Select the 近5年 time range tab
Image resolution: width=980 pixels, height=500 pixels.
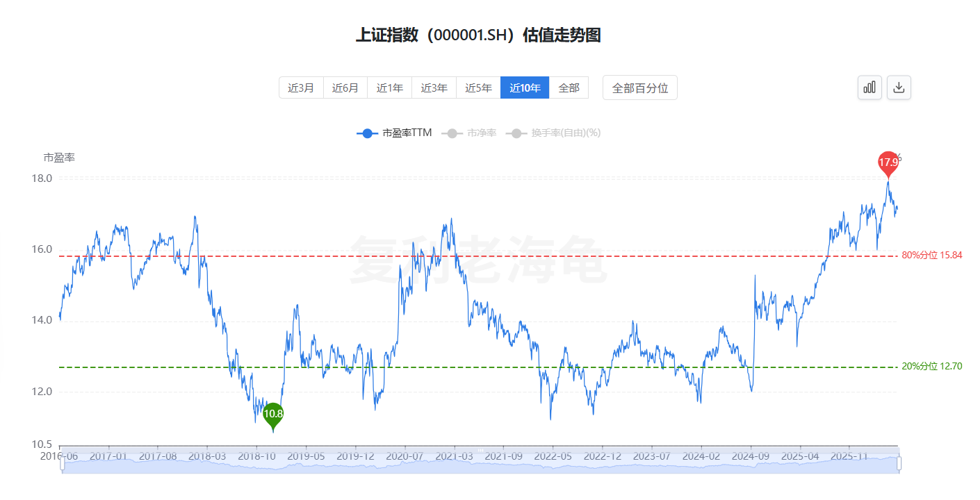[x=479, y=87]
